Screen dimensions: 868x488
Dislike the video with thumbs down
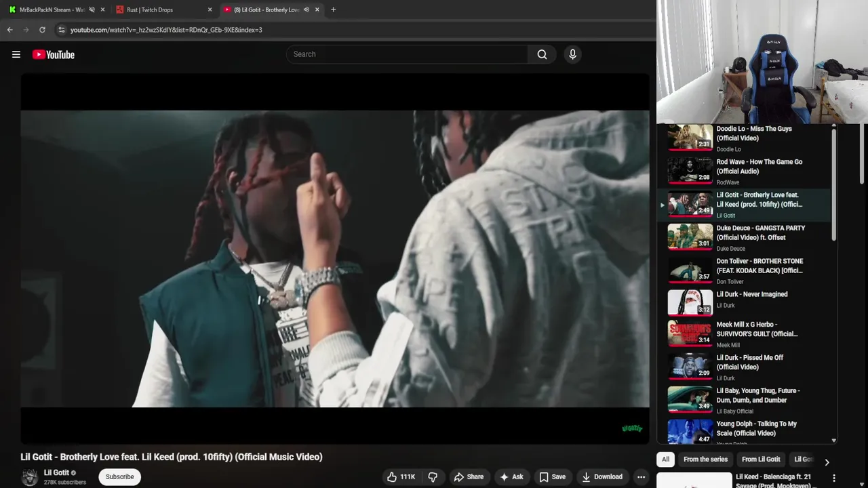pos(433,476)
